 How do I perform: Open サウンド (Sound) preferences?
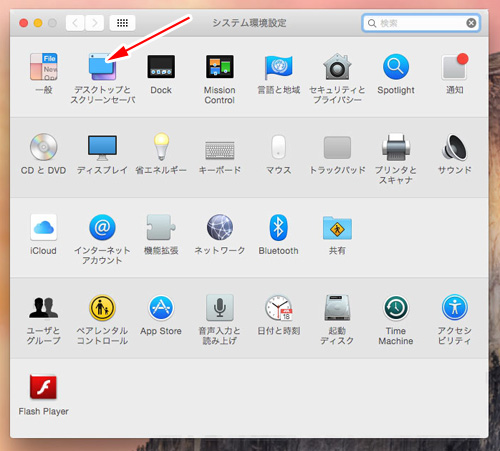454,147
